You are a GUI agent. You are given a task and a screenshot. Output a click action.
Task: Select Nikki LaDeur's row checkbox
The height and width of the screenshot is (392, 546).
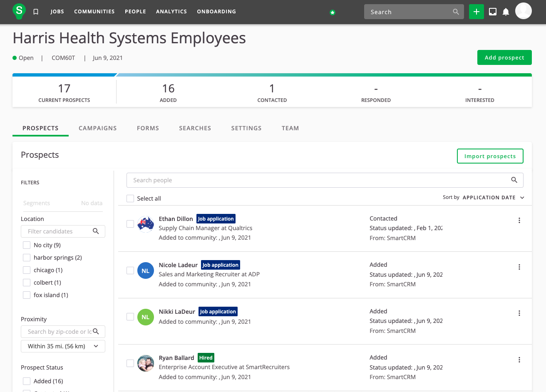130,317
